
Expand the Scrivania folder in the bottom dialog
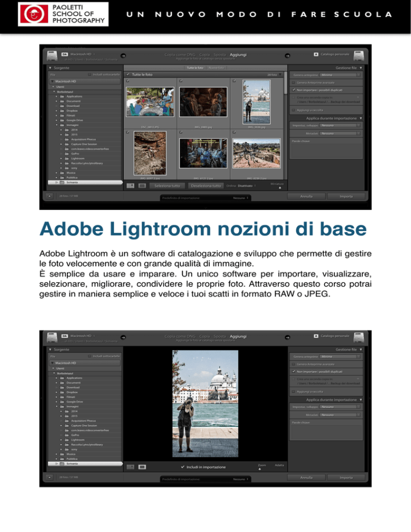pyautogui.click(x=57, y=463)
